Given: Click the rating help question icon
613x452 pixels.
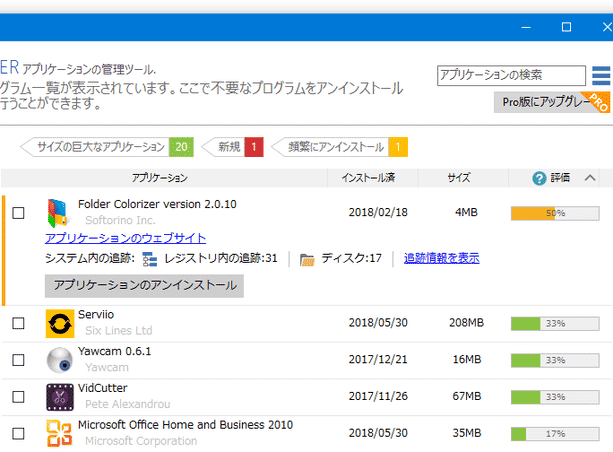Looking at the screenshot, I should tap(539, 178).
